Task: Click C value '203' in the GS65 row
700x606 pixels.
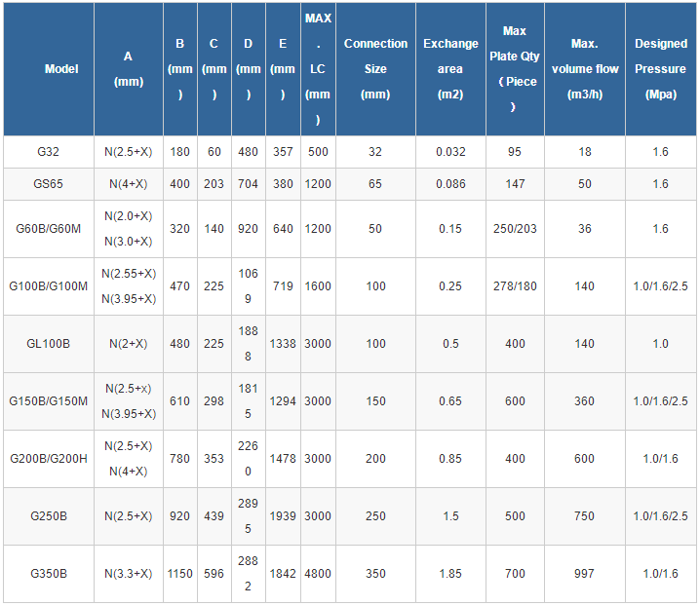Action: pyautogui.click(x=214, y=184)
